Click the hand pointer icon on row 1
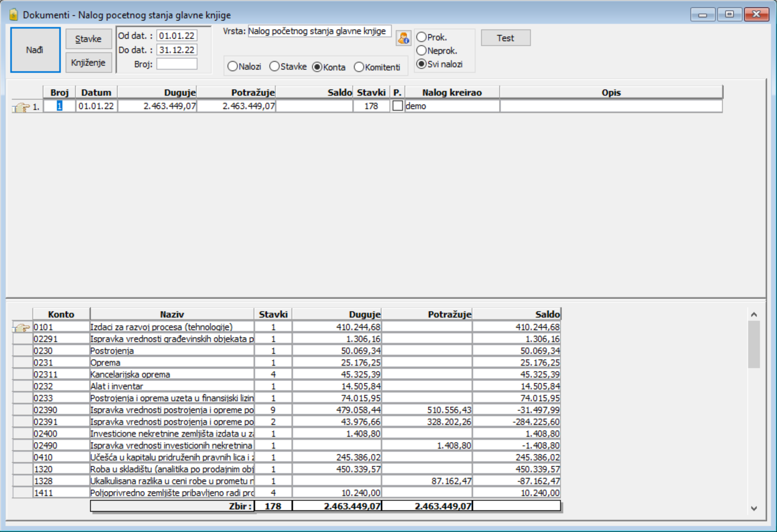The image size is (777, 532). [22, 107]
